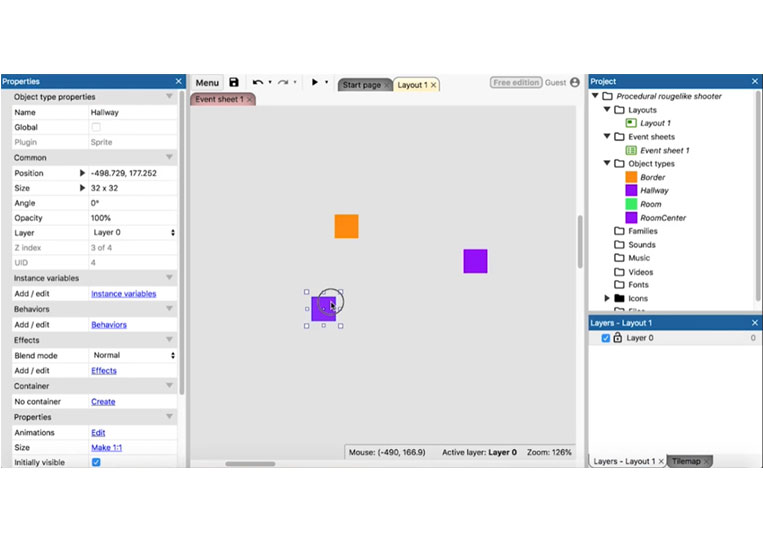
Task: Click the Undo arrow icon
Action: click(x=258, y=82)
